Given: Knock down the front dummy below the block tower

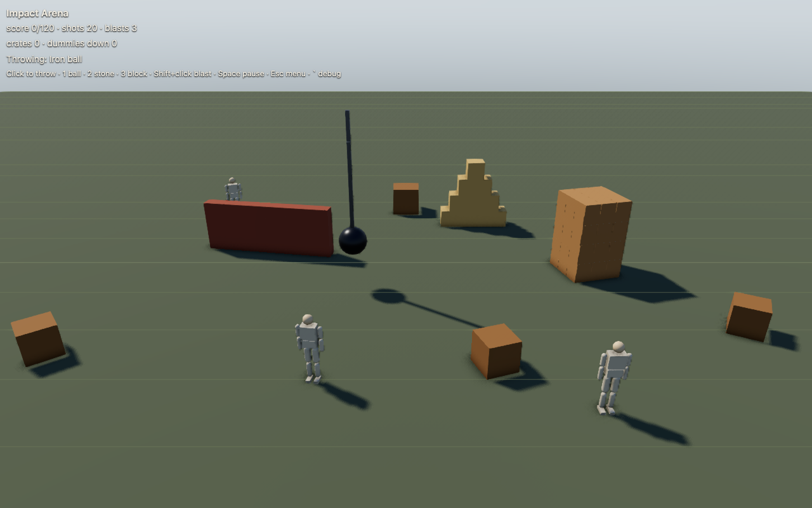Looking at the screenshot, I should click(x=613, y=378).
